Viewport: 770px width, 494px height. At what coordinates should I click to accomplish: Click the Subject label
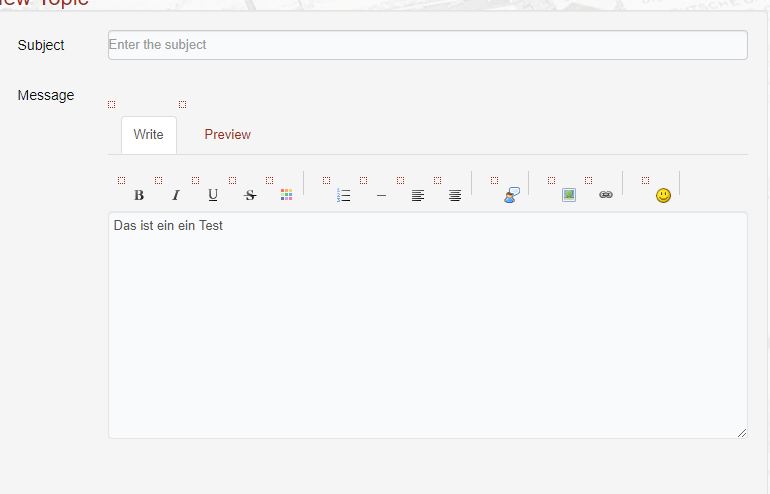pyautogui.click(x=41, y=45)
